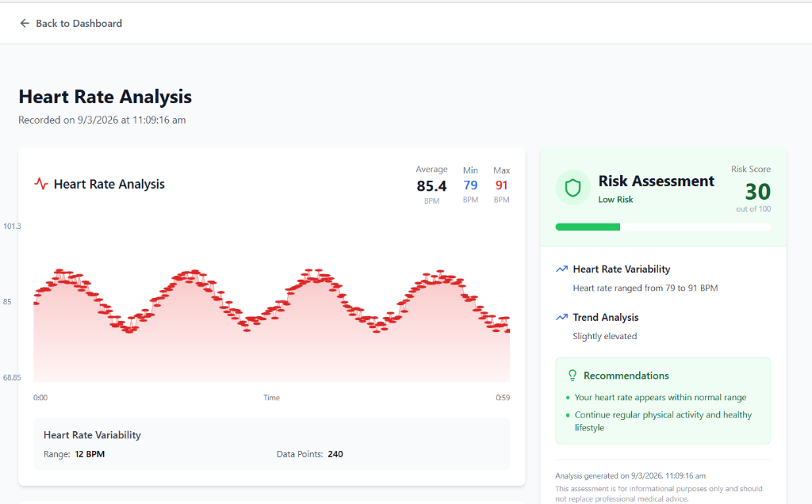Click the Trend Analysis arrow icon
Screen dimensions: 812x504
coord(561,317)
